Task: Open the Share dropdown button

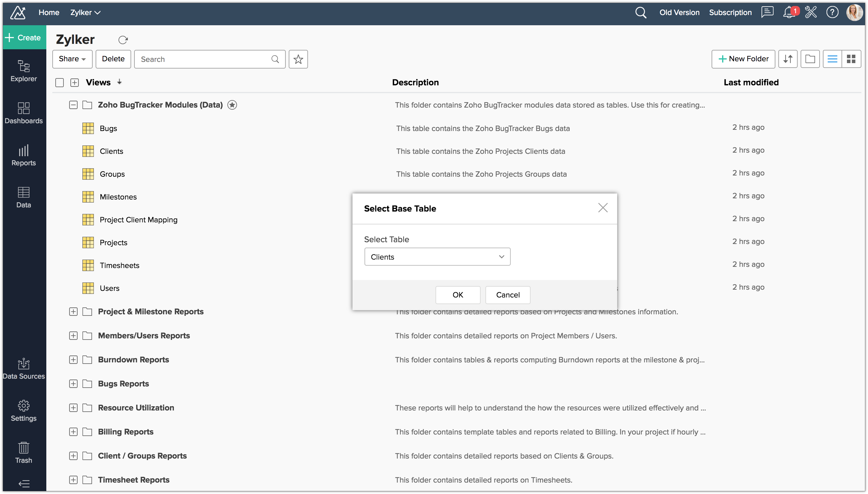Action: [x=72, y=59]
